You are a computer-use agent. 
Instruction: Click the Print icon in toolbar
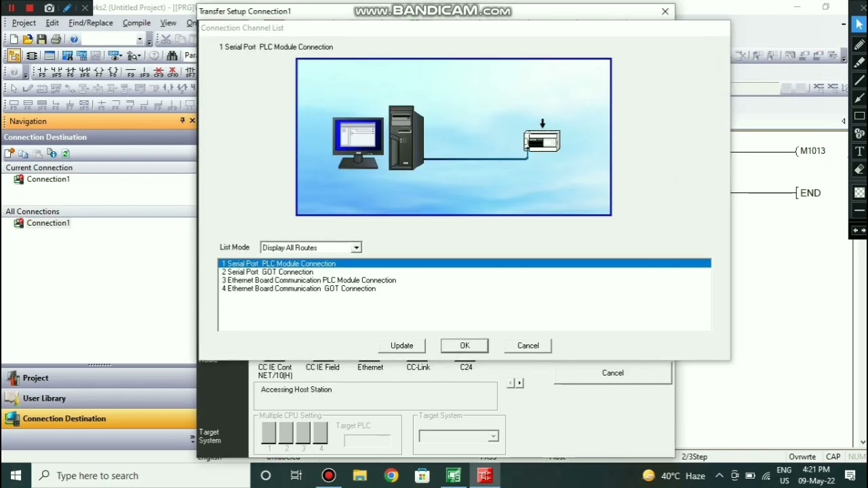click(56, 39)
